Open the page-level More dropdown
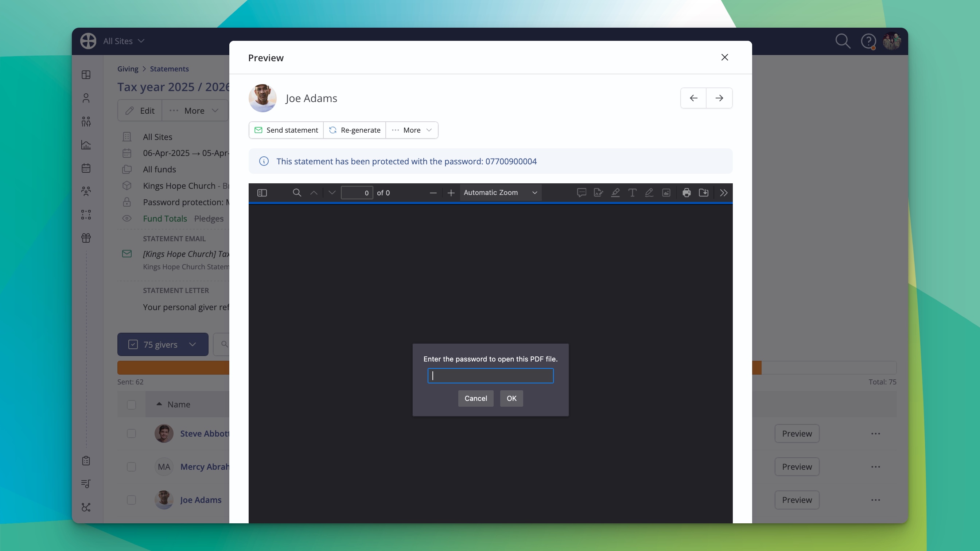Viewport: 980px width, 551px height. [194, 111]
